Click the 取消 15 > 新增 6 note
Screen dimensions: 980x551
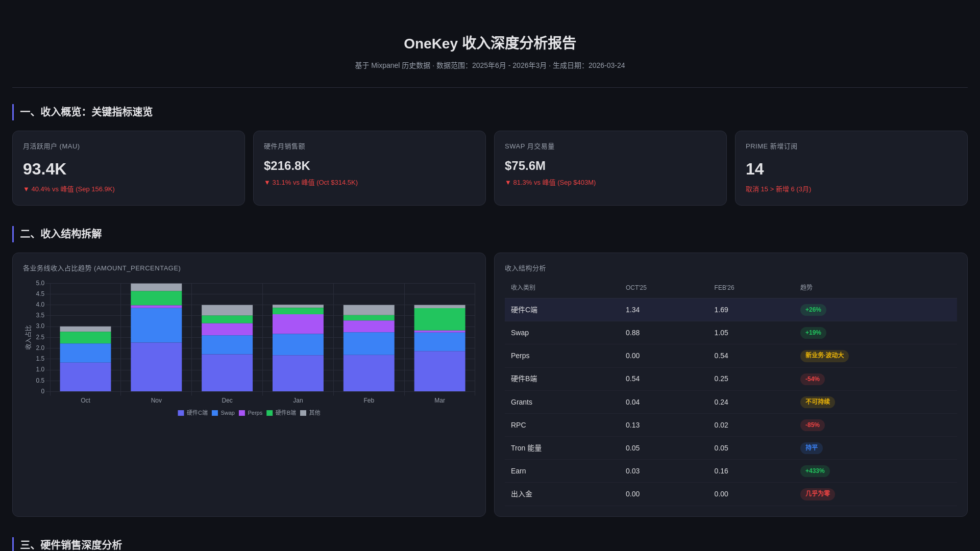(778, 189)
